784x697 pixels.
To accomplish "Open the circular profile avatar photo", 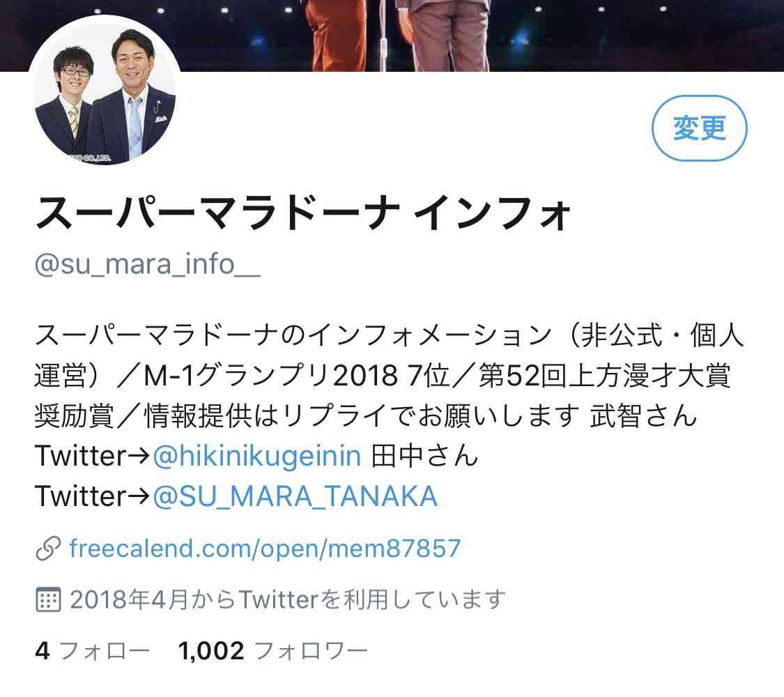I will [x=105, y=93].
